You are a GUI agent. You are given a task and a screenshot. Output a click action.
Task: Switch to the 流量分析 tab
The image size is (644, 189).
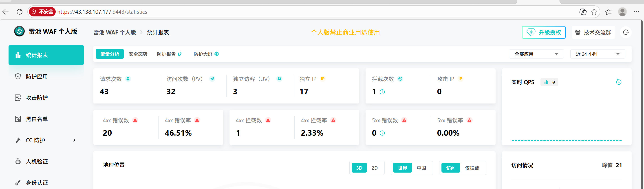coord(110,54)
